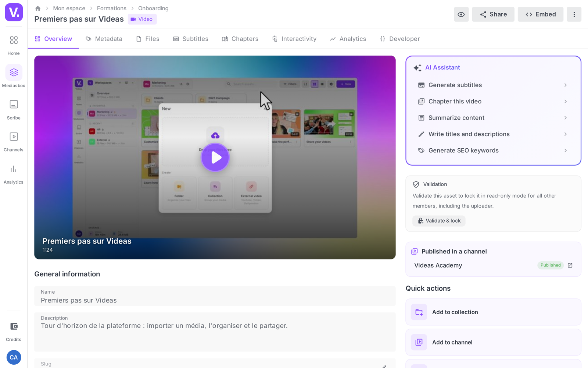Click into the Description text field
This screenshot has width=588, height=368.
coord(215,332)
